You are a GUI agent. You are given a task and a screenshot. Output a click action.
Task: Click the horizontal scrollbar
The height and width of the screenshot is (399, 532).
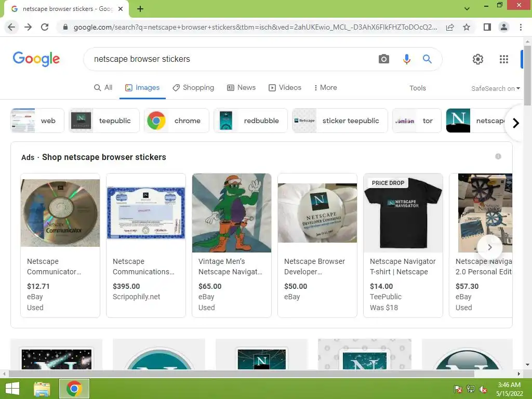pos(242,374)
